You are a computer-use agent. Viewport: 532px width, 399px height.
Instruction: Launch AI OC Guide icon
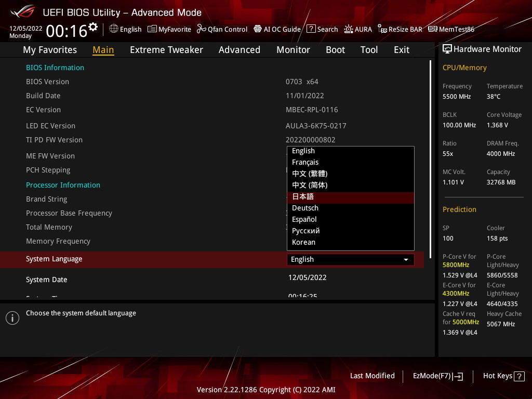[x=258, y=29]
